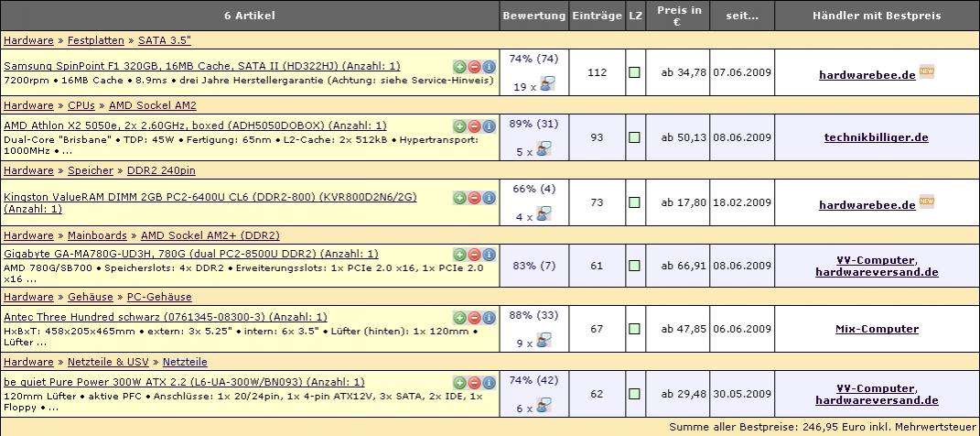Image resolution: width=980 pixels, height=436 pixels.
Task: Click the date 18.02.2009
Action: click(x=742, y=202)
